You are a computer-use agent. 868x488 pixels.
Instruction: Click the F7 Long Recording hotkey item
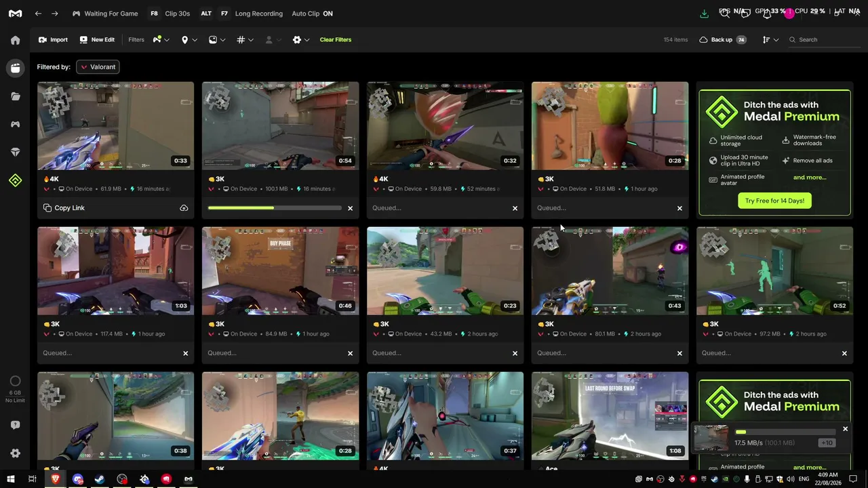point(251,14)
